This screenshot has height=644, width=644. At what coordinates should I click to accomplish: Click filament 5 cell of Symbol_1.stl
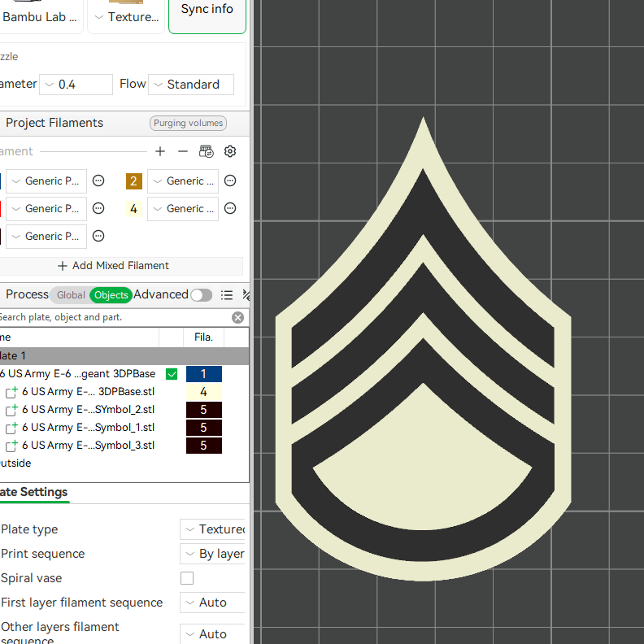tap(204, 428)
